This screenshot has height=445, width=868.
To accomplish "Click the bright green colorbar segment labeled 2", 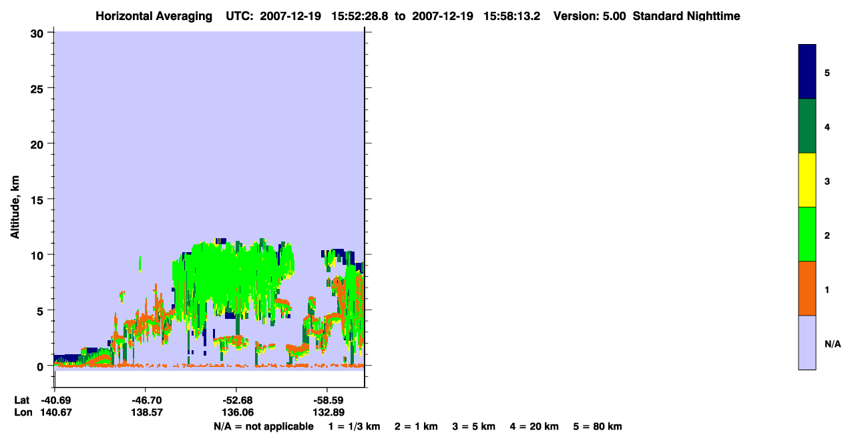I will (x=807, y=234).
